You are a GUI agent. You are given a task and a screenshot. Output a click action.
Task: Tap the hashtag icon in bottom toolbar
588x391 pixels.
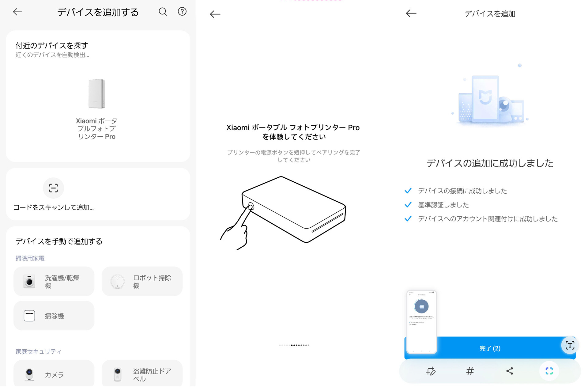pyautogui.click(x=470, y=371)
